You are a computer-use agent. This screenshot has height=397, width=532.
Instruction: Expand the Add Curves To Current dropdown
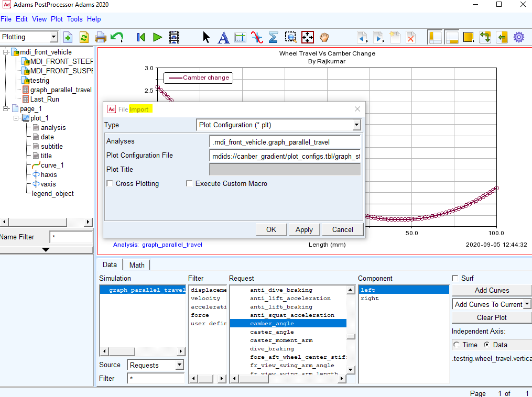tap(527, 304)
